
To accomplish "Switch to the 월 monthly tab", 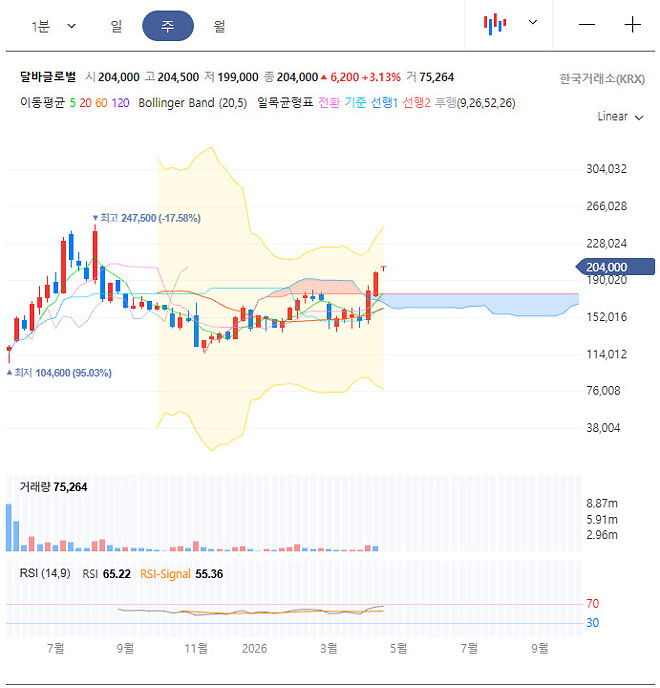I will pos(219,26).
